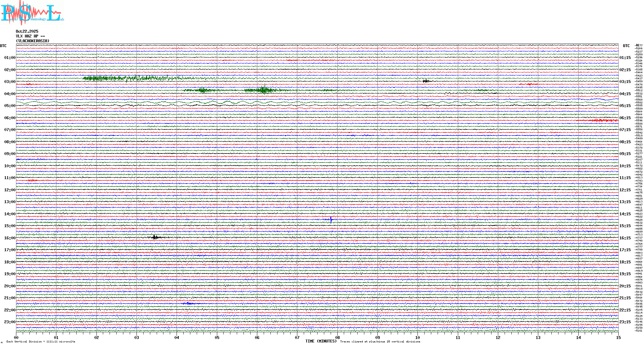Viewport: 644px width, 346px height.
Task: Click the Traces clipped footnote text
Action: tap(380, 342)
